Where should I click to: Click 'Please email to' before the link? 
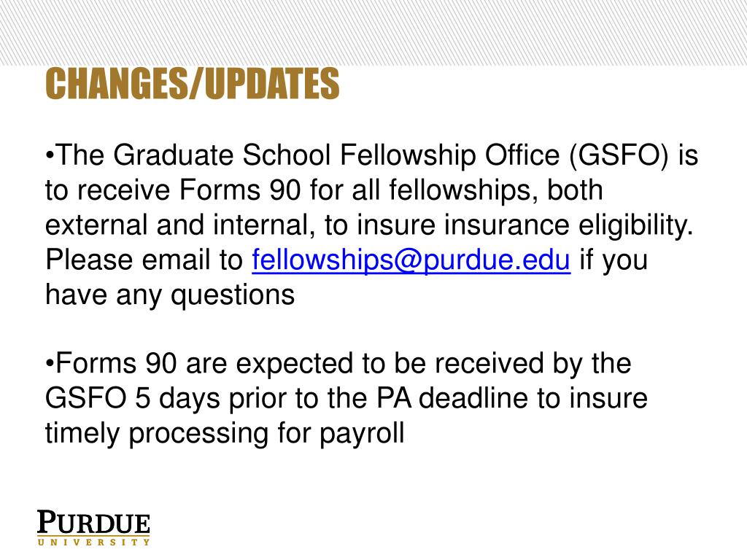pyautogui.click(x=144, y=260)
